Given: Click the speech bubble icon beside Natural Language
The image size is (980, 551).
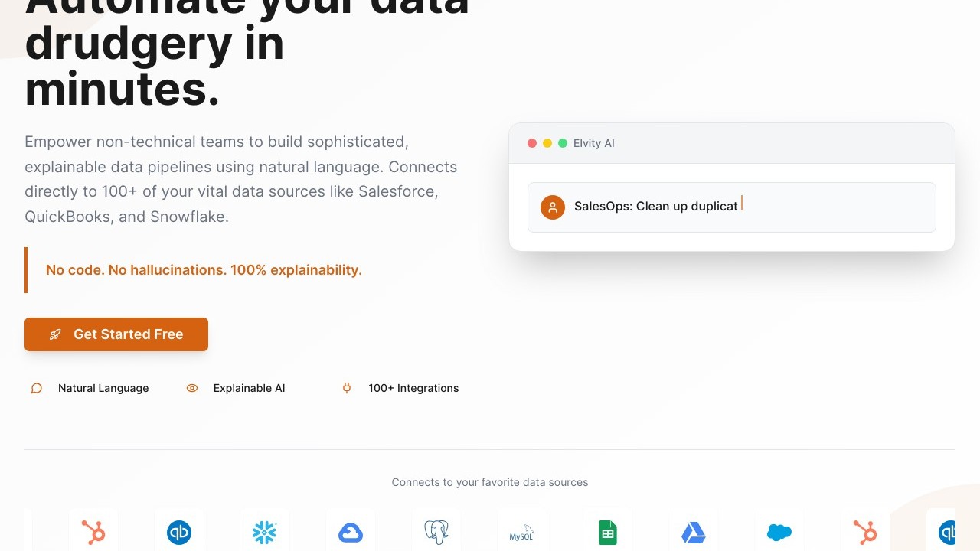Looking at the screenshot, I should pyautogui.click(x=36, y=388).
